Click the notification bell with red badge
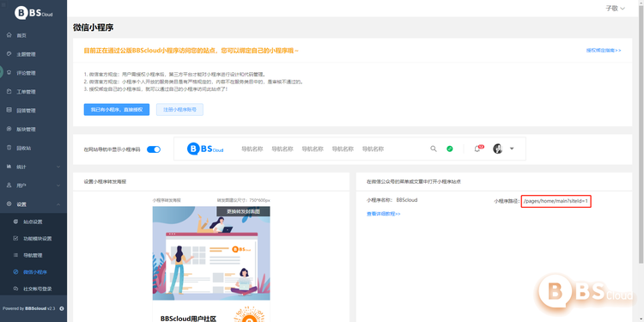Image resolution: width=644 pixels, height=322 pixels. tap(478, 149)
